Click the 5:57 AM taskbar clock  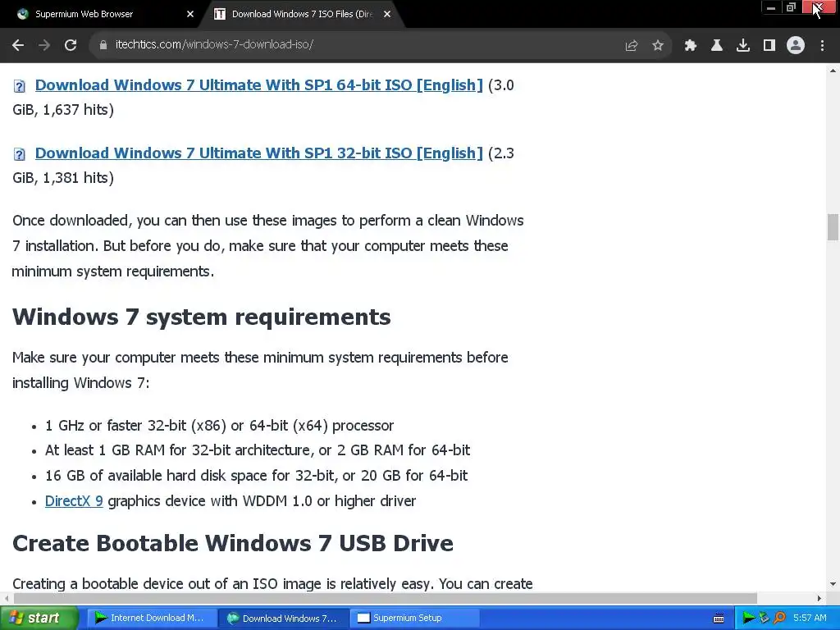[810, 619]
